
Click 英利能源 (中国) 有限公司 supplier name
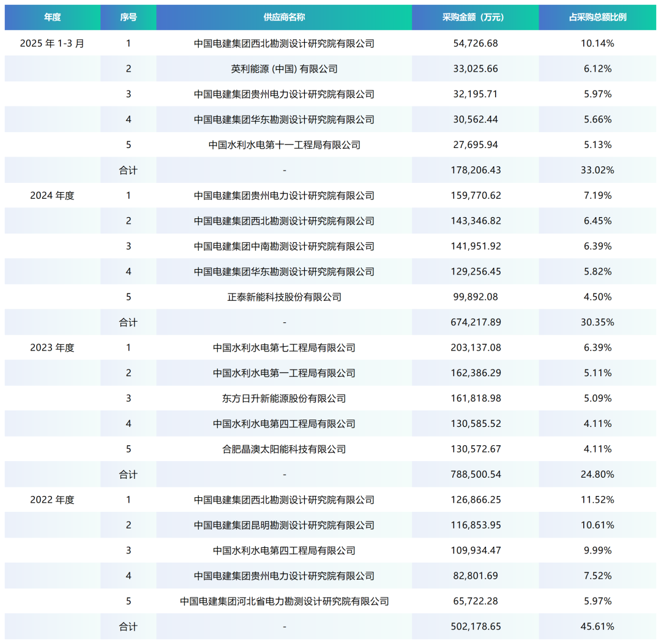(x=284, y=68)
